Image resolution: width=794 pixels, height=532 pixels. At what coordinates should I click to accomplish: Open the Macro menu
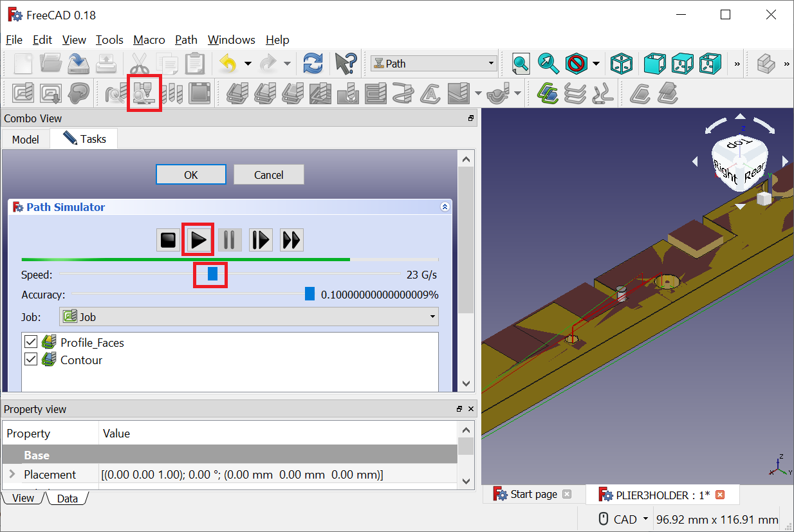pyautogui.click(x=149, y=40)
